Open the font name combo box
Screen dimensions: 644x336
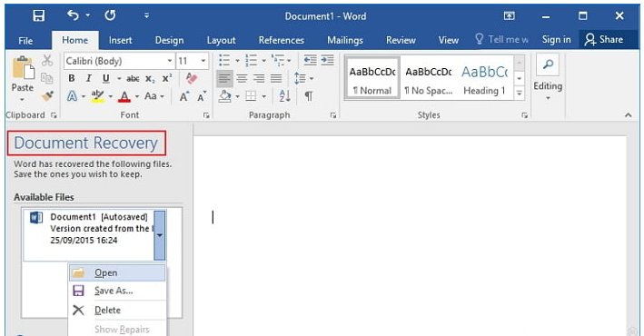click(119, 61)
